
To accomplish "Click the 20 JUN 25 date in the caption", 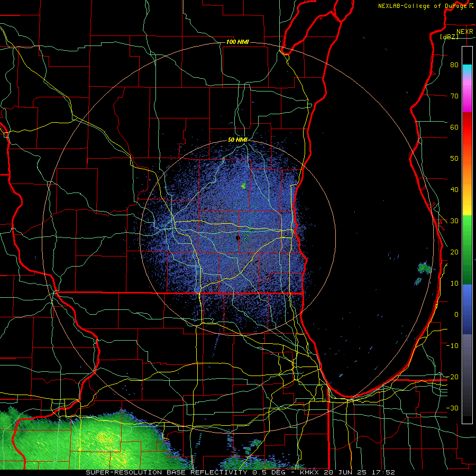I will tap(346, 472).
